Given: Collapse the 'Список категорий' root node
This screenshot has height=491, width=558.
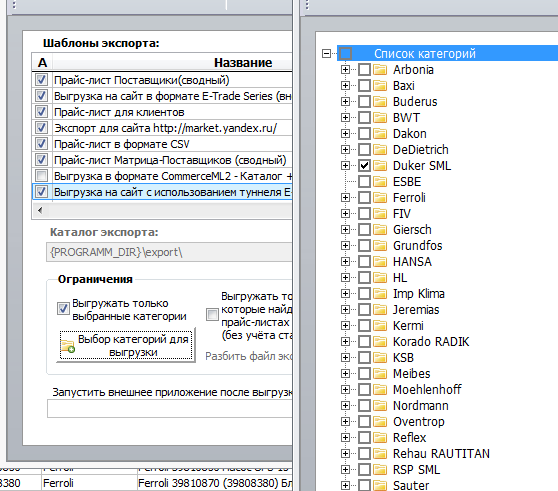Looking at the screenshot, I should [x=326, y=53].
